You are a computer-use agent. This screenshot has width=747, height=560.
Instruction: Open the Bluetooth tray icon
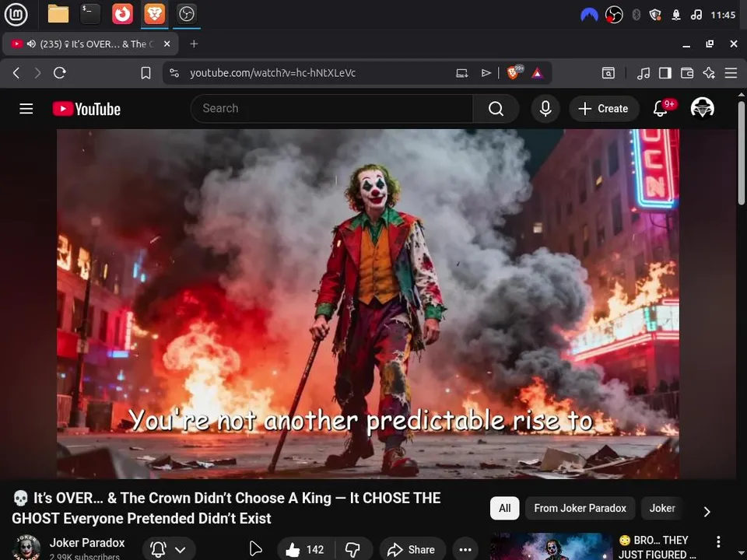pos(636,15)
